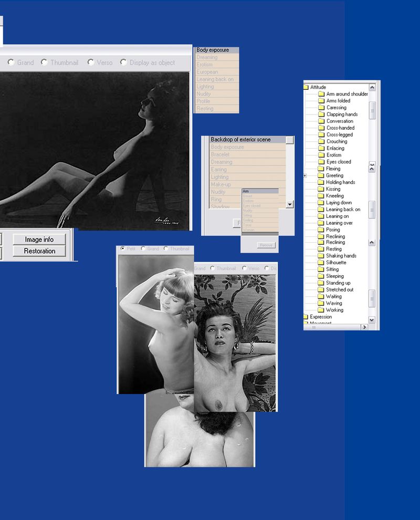Collapse the Attitude tree list downward arrow
The image size is (420, 520).
point(372,319)
